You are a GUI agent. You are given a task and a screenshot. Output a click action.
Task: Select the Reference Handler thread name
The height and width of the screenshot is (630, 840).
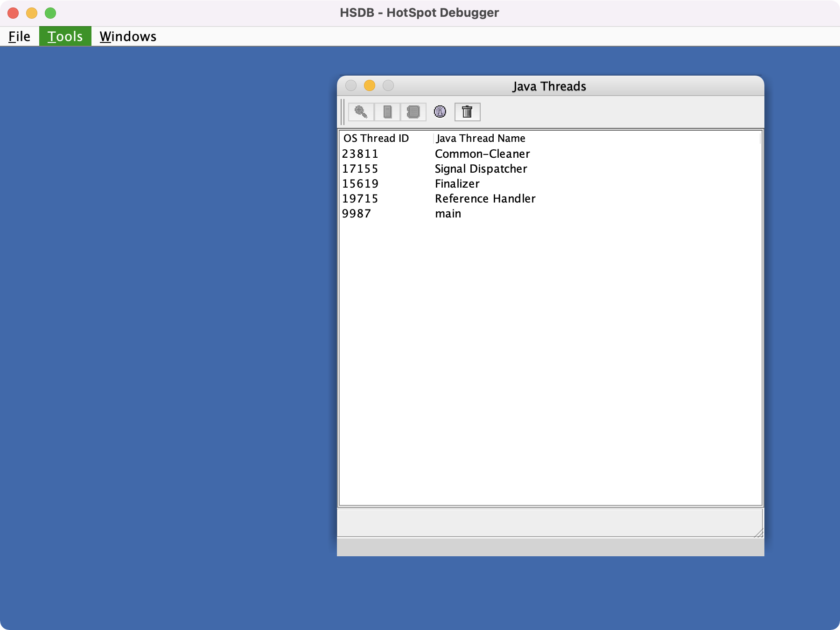(485, 199)
